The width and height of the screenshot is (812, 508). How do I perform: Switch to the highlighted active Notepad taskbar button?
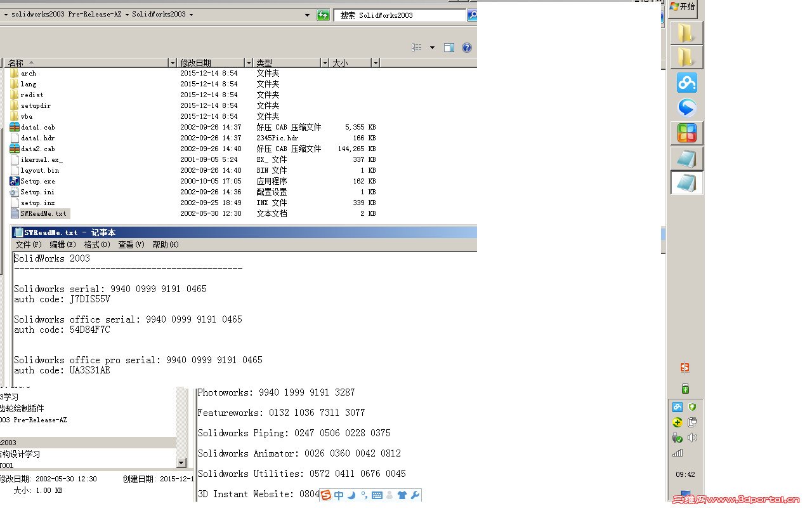(x=687, y=183)
